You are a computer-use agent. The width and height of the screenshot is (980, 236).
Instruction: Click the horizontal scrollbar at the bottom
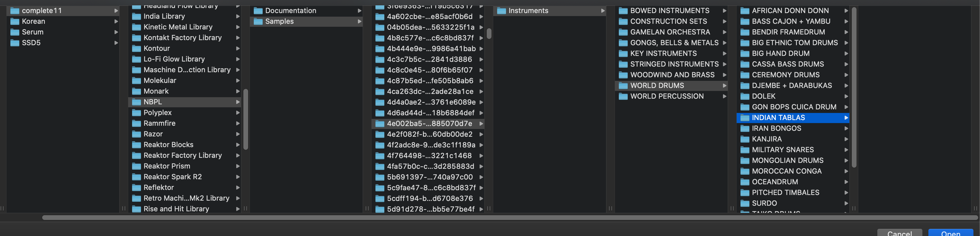tap(510, 218)
